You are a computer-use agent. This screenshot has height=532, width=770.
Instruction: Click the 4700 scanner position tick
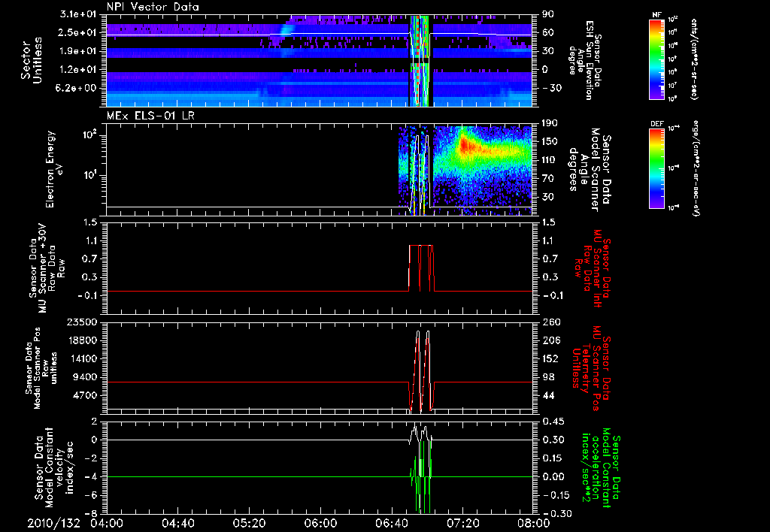tap(85, 395)
